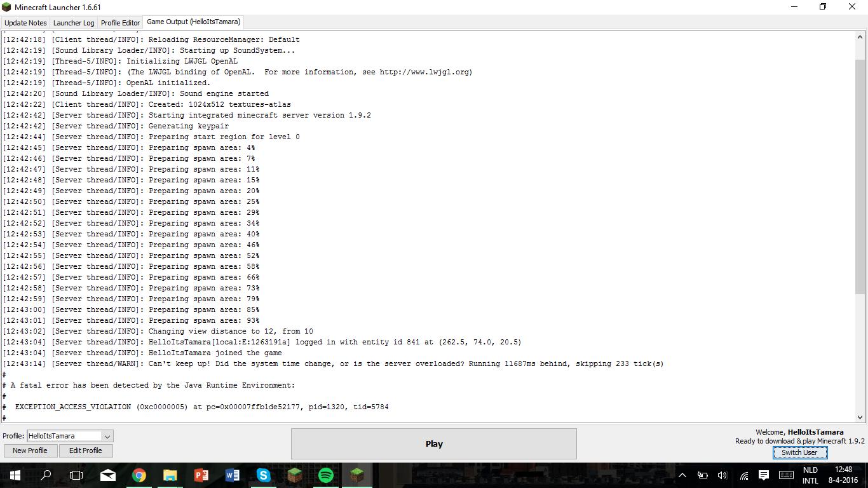The image size is (868, 488).
Task: Click the "EXCEPTION_ACCESS_VIOLATION" error line
Action: point(196,407)
